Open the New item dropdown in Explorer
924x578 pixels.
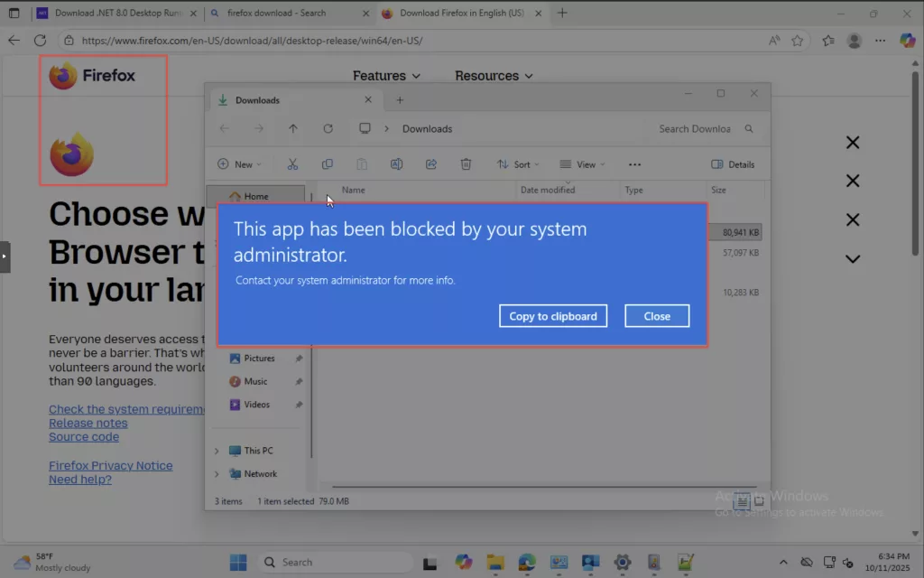(239, 164)
